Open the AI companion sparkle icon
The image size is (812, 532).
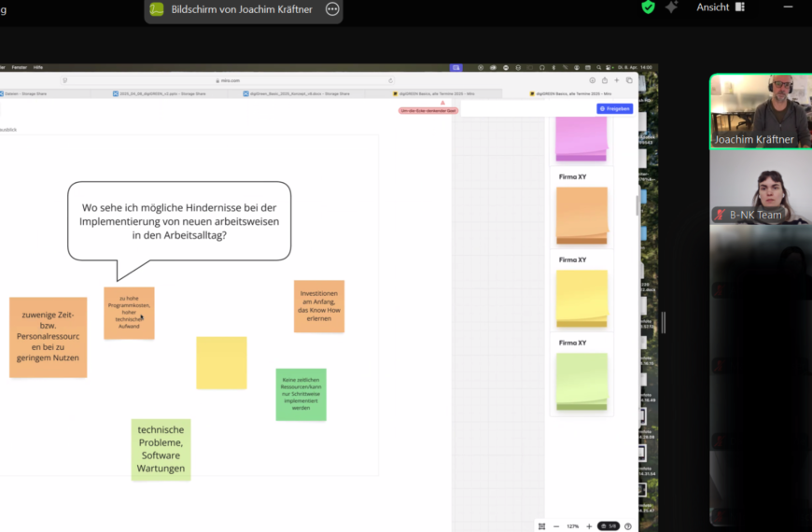pyautogui.click(x=672, y=7)
